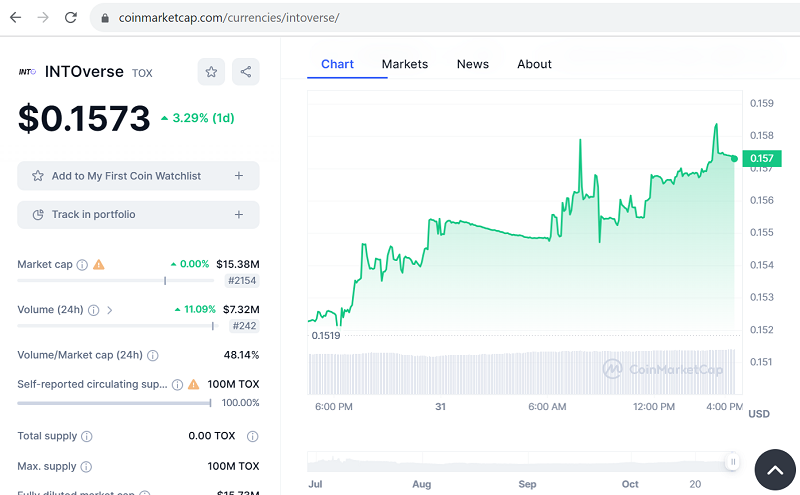Click the warning icon beside self-reported circulating supply

(x=193, y=384)
